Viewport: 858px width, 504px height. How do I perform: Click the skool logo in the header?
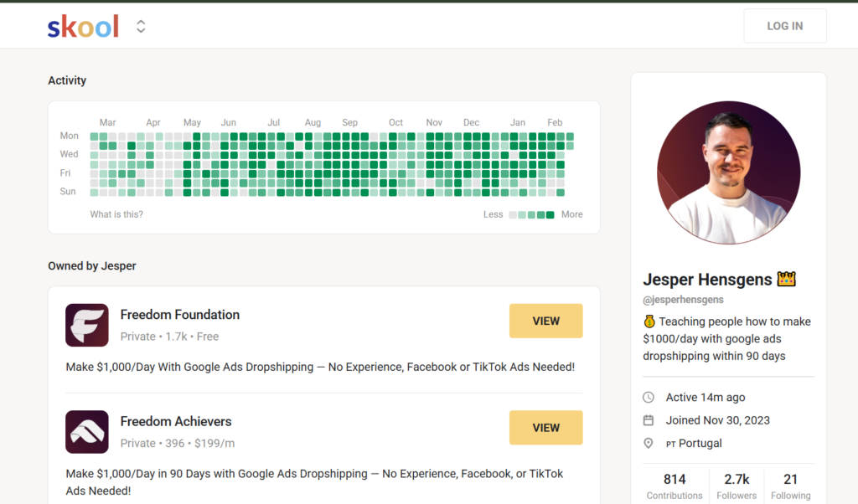[83, 26]
